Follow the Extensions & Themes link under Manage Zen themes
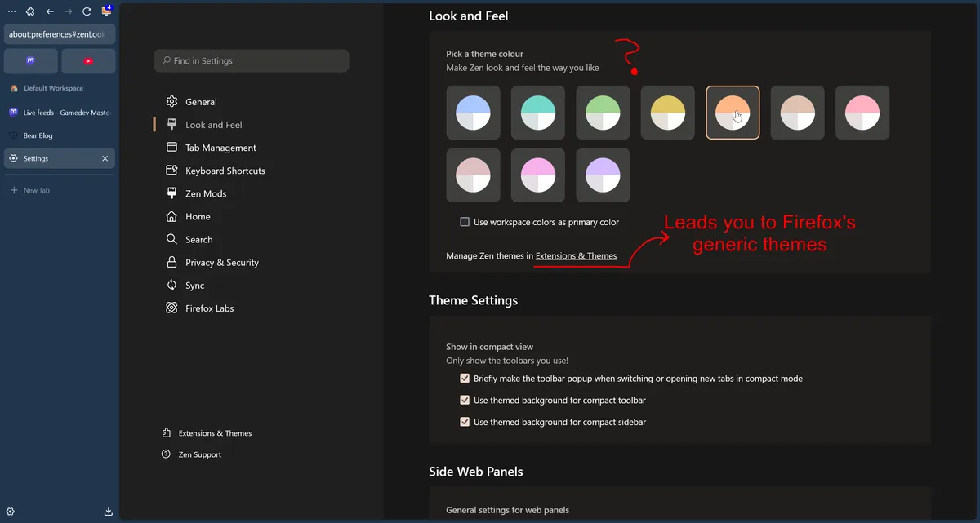The height and width of the screenshot is (523, 980). pos(576,256)
